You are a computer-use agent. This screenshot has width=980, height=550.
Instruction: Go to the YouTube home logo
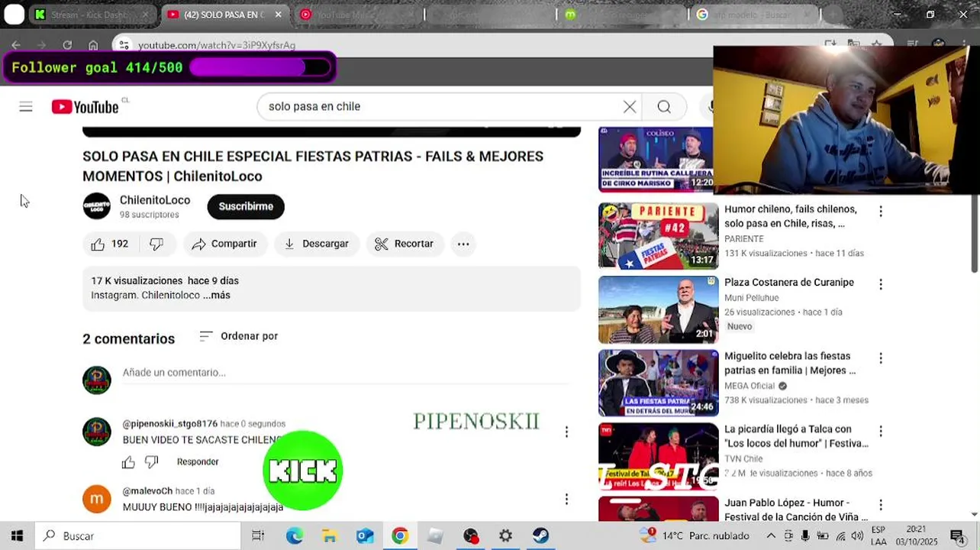85,107
